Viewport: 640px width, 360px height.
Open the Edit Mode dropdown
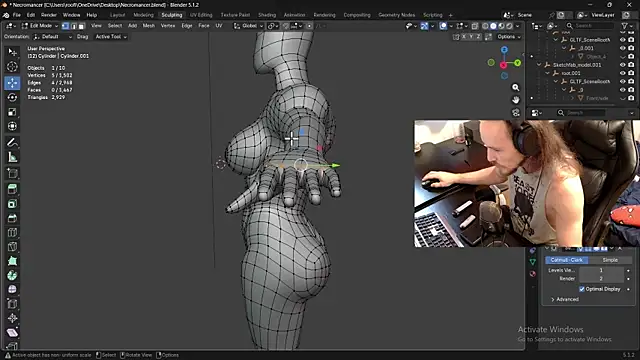(x=40, y=26)
